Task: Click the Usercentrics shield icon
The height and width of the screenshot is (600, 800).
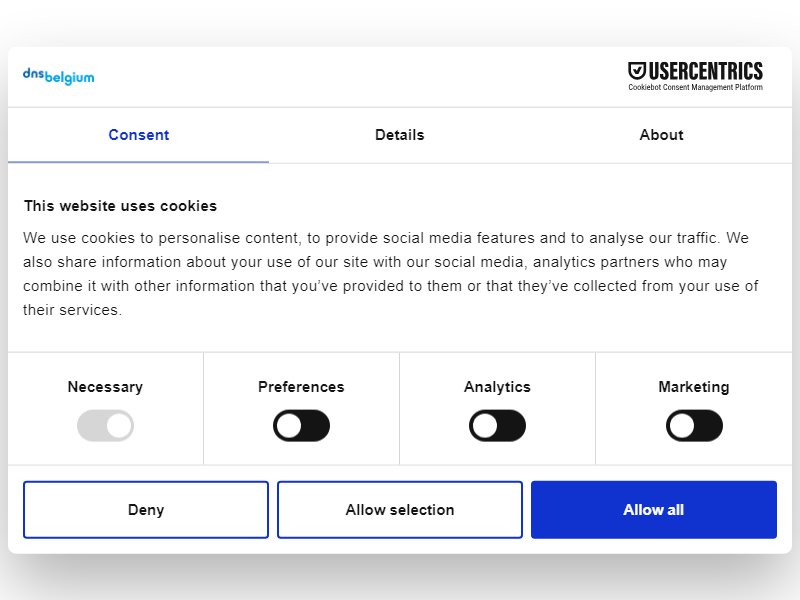Action: pyautogui.click(x=637, y=71)
